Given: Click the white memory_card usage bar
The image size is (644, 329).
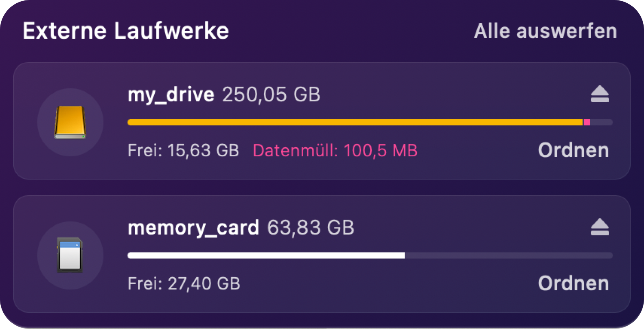Looking at the screenshot, I should (x=266, y=255).
